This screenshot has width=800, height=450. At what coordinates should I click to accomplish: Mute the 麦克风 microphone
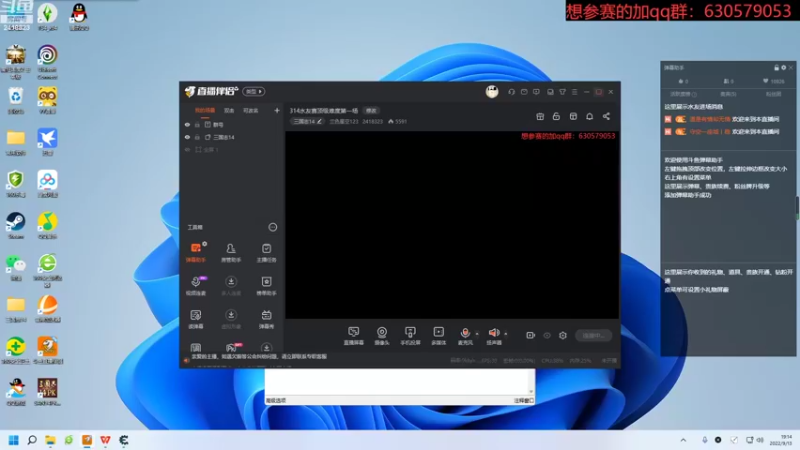(x=465, y=336)
